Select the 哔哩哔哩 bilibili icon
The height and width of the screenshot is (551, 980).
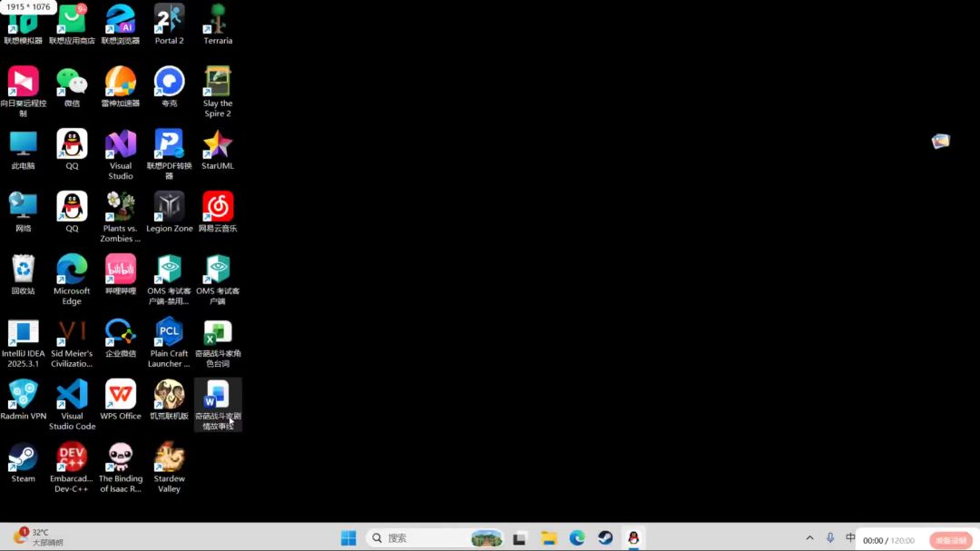click(x=121, y=274)
